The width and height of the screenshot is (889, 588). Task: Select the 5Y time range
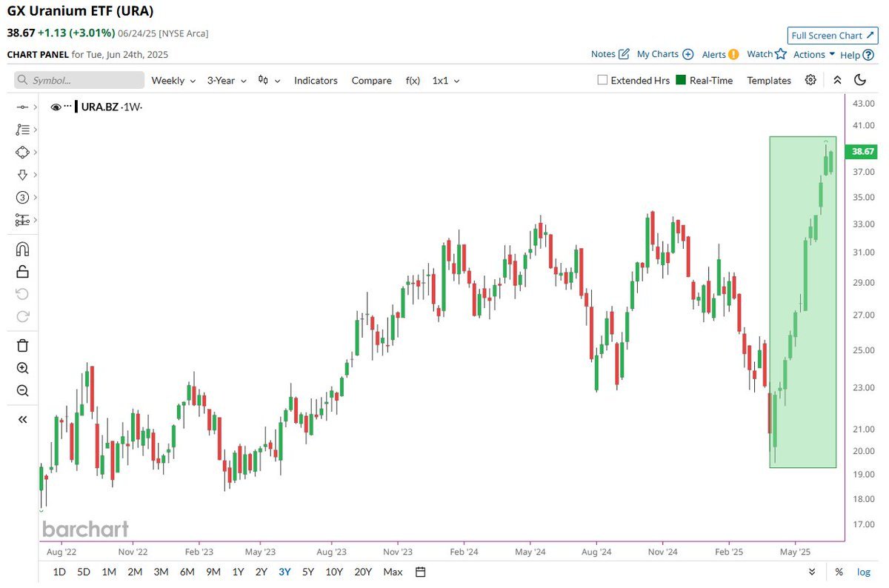307,572
